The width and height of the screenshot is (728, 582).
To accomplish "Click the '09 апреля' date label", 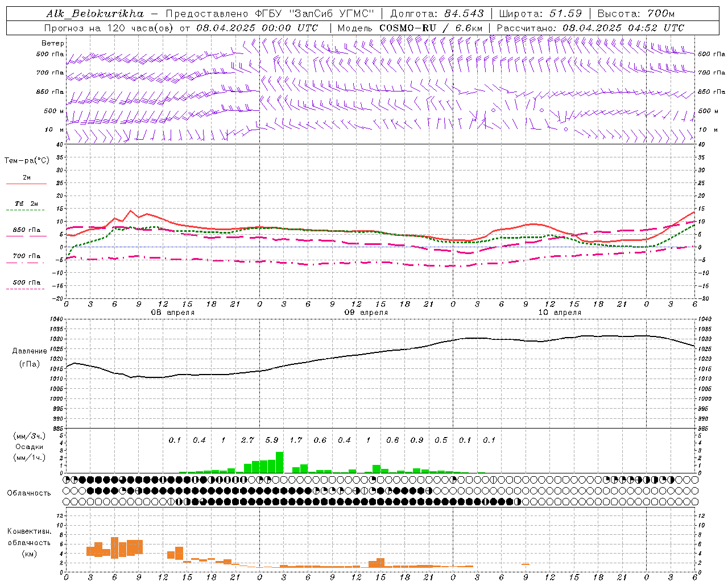I will [x=366, y=313].
